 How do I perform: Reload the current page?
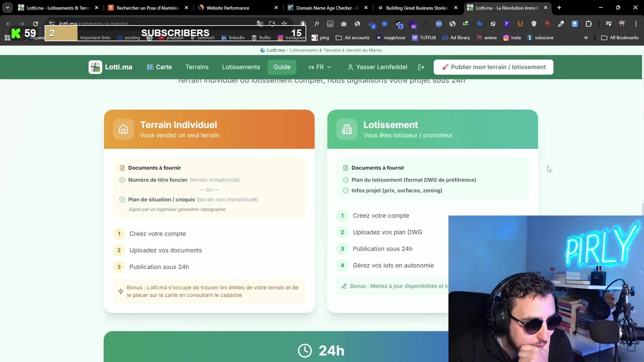[35, 24]
